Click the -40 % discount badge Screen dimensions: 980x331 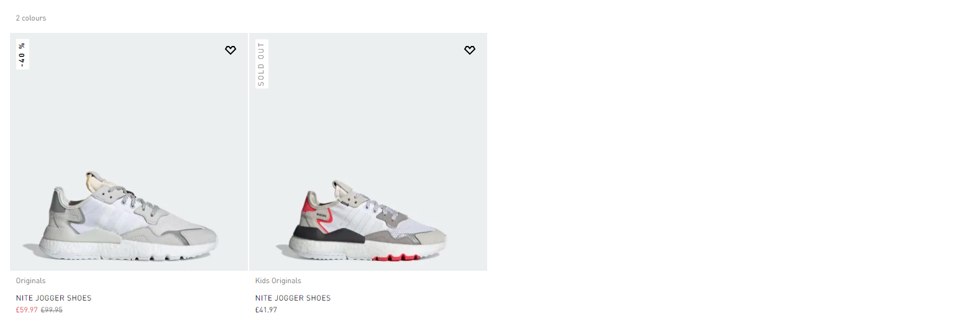click(22, 54)
